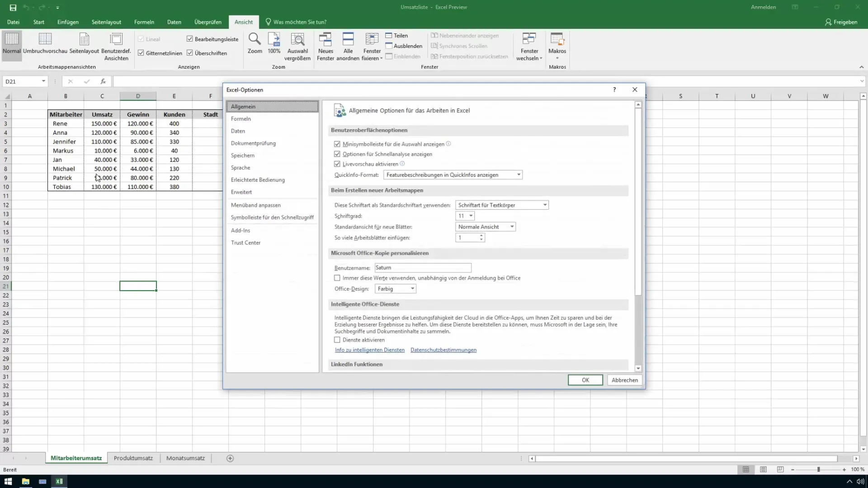
Task: Increase Arbeitsblätter einfügen count stepper
Action: (481, 235)
